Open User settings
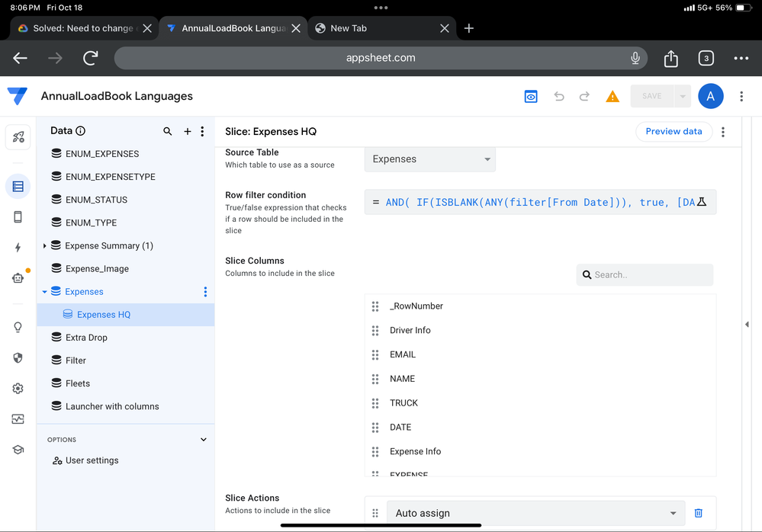The width and height of the screenshot is (762, 532). (92, 460)
